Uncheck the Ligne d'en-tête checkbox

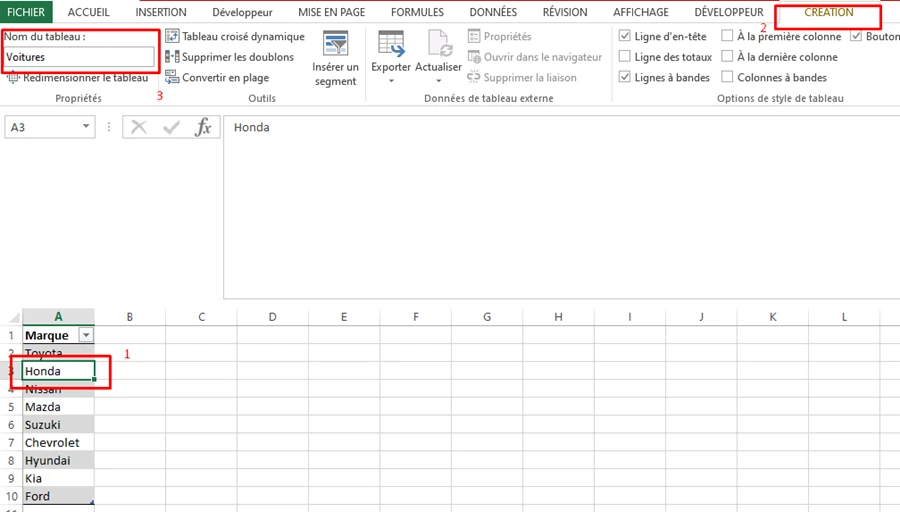click(x=625, y=37)
